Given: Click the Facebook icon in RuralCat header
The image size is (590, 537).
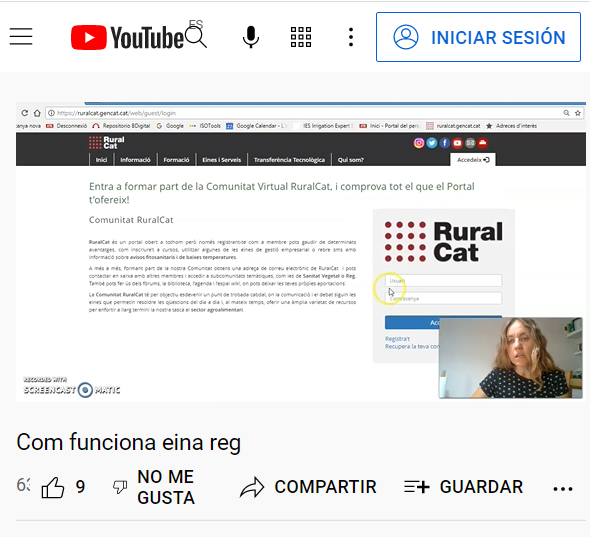Looking at the screenshot, I should pyautogui.click(x=444, y=143).
